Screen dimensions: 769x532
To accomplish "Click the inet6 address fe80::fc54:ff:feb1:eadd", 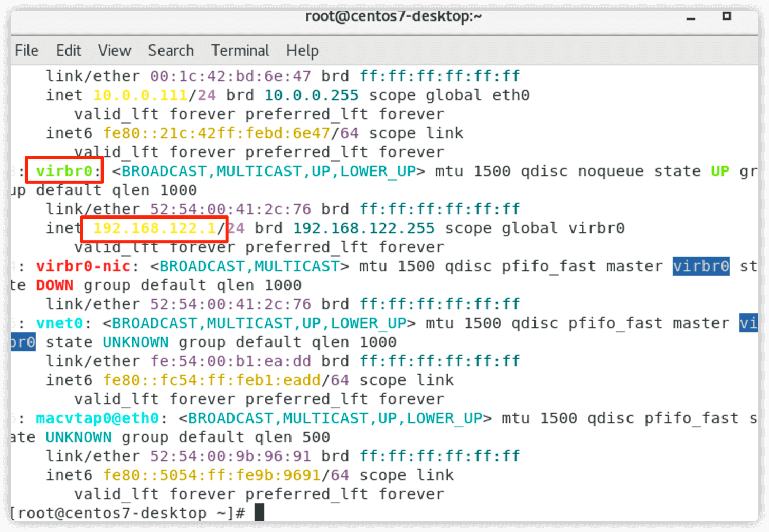I will (211, 380).
